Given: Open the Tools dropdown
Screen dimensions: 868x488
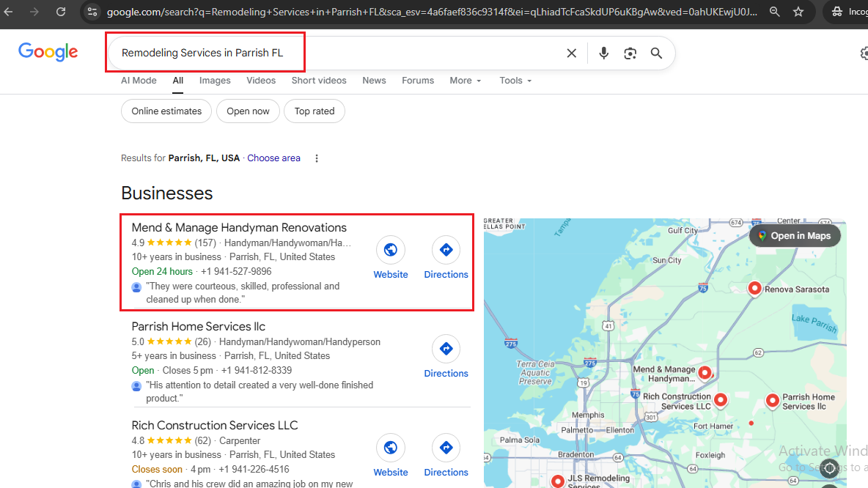Looking at the screenshot, I should (515, 81).
